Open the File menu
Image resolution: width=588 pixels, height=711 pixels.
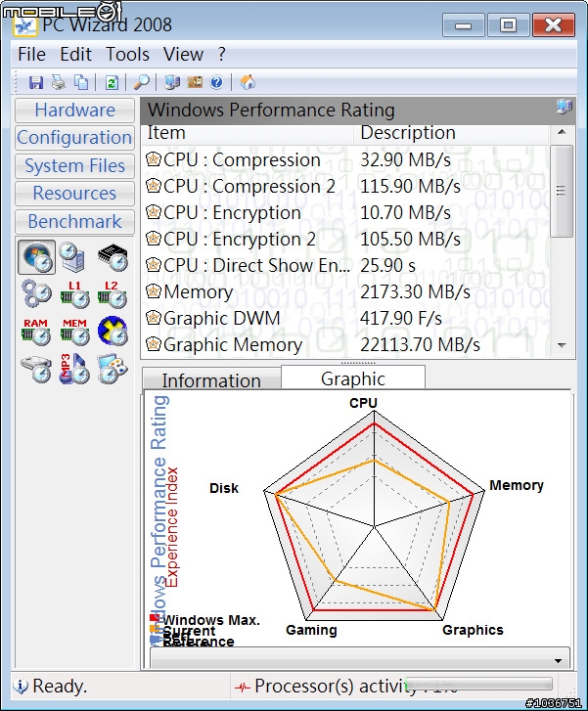(31, 55)
